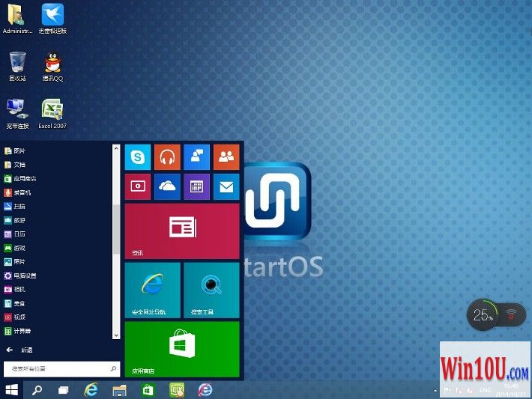Open the large red 资讯 news tile
The width and height of the screenshot is (532, 399).
point(182,231)
